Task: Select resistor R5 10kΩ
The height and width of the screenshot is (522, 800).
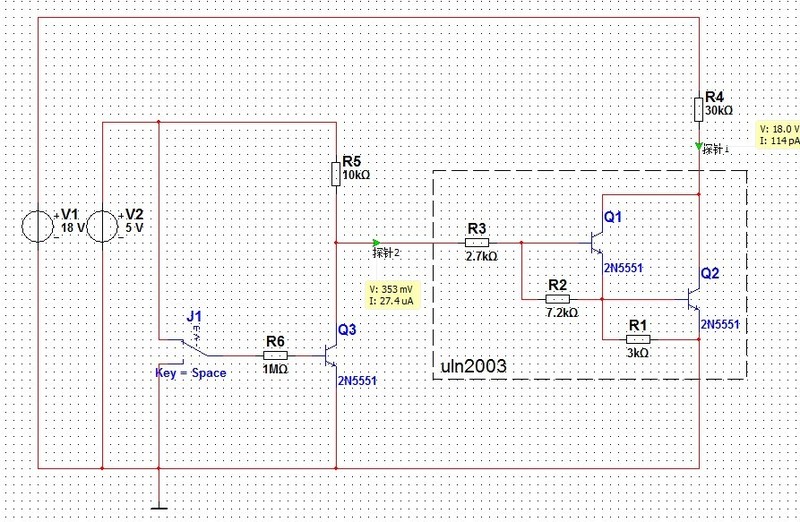Action: click(x=336, y=174)
